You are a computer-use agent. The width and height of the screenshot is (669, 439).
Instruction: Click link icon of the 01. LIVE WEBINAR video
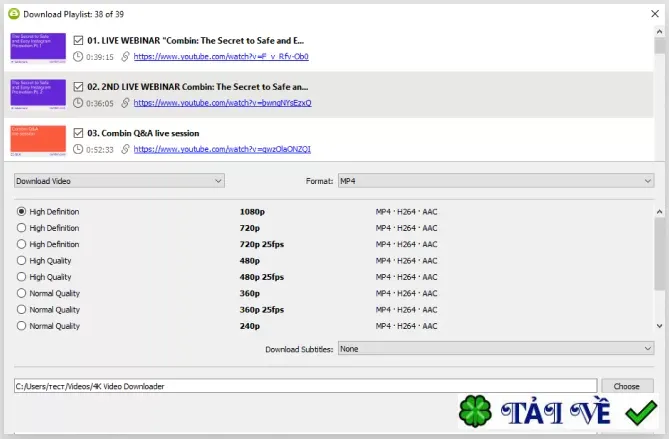click(x=125, y=56)
